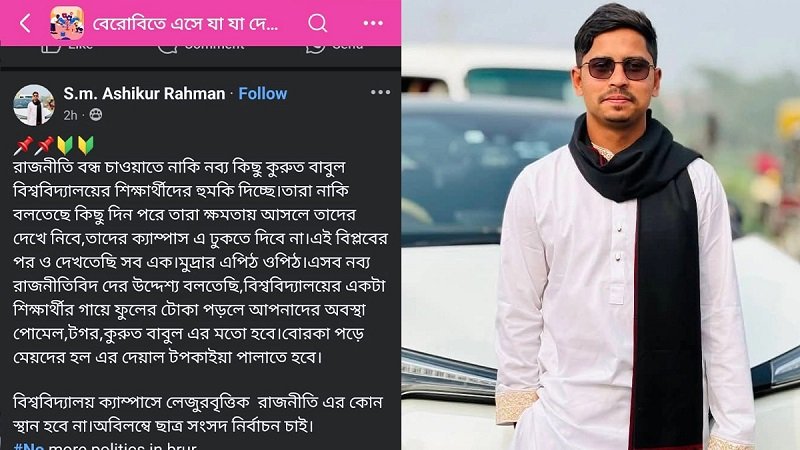The height and width of the screenshot is (450, 800).
Task: Tap the back arrow in pink header
Action: coord(25,23)
